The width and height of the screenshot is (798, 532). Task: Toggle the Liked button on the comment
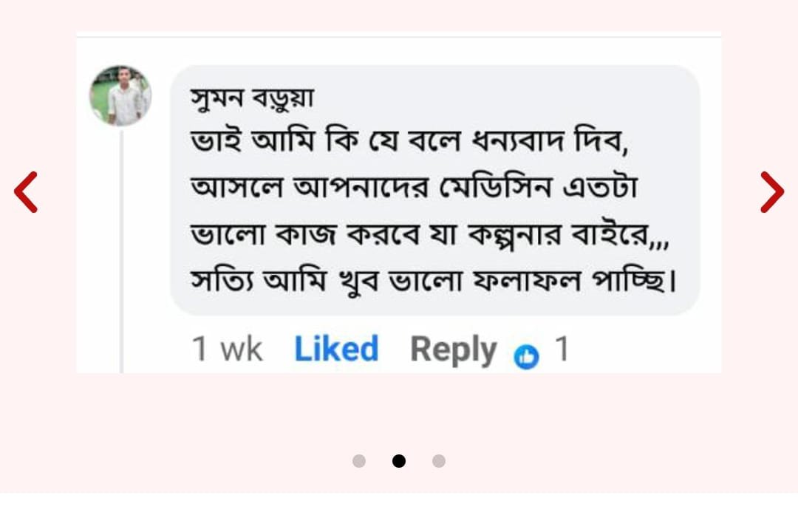336,349
